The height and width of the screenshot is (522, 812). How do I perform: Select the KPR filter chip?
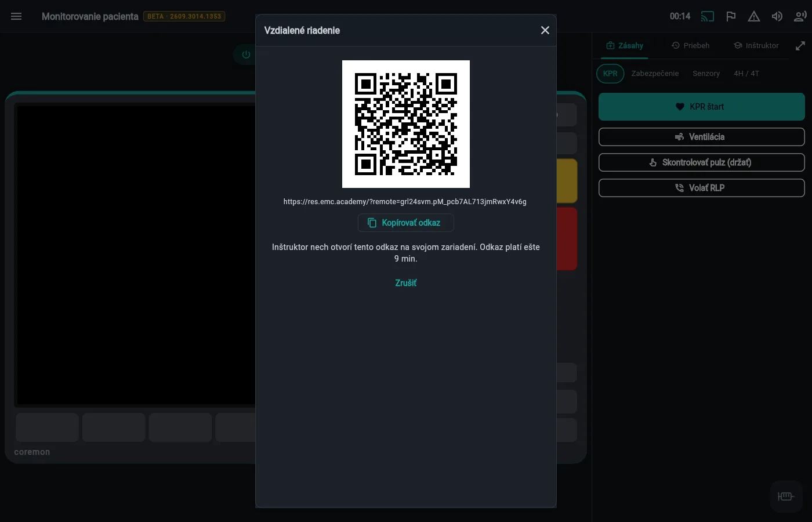pyautogui.click(x=610, y=74)
